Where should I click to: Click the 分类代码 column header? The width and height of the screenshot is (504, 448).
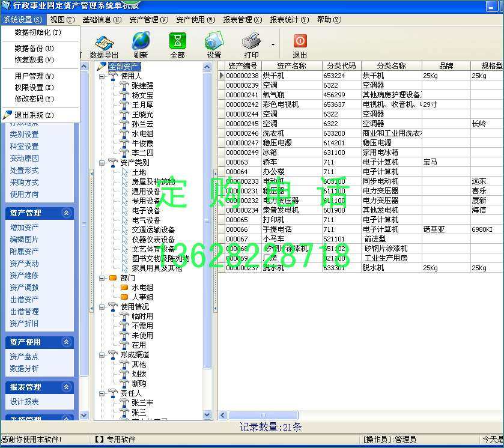341,66
